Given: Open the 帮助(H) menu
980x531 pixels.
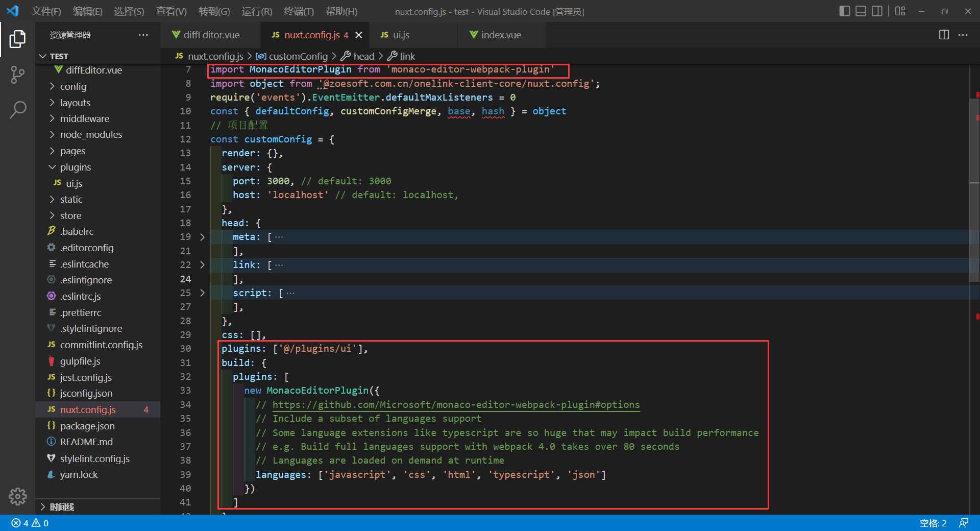Looking at the screenshot, I should [x=341, y=11].
